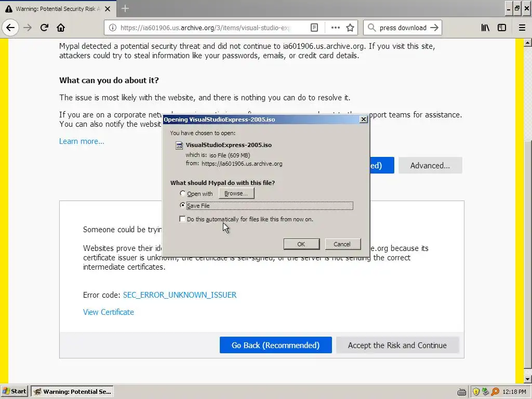Click the https://ia601906.us.archive.org source text
The height and width of the screenshot is (399, 532).
pos(242,164)
